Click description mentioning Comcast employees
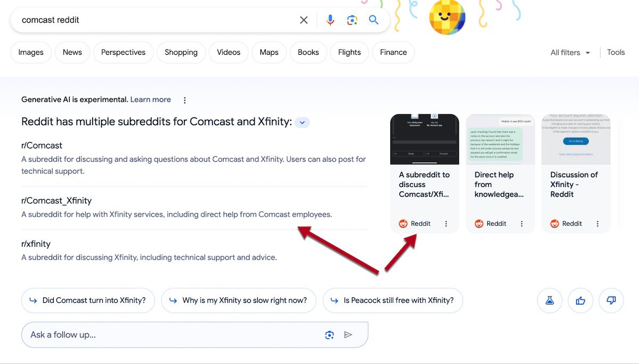The image size is (639, 364). coord(177,215)
